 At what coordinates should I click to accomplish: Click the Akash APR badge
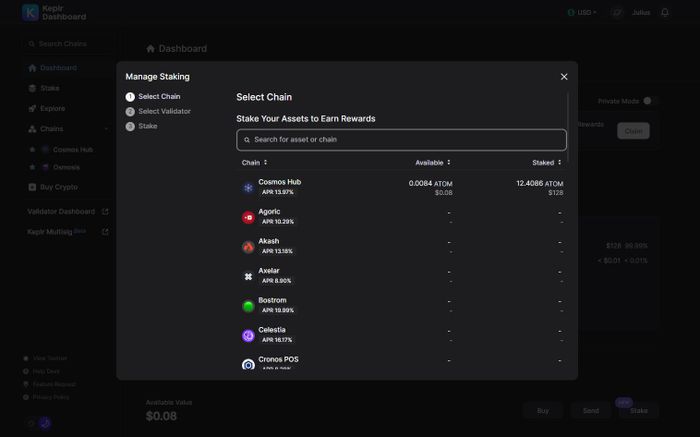click(x=277, y=251)
